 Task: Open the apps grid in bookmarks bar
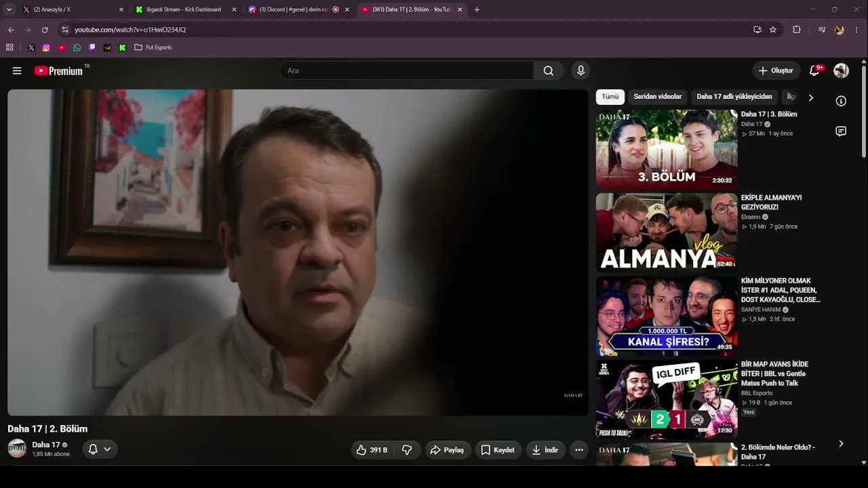pyautogui.click(x=9, y=47)
